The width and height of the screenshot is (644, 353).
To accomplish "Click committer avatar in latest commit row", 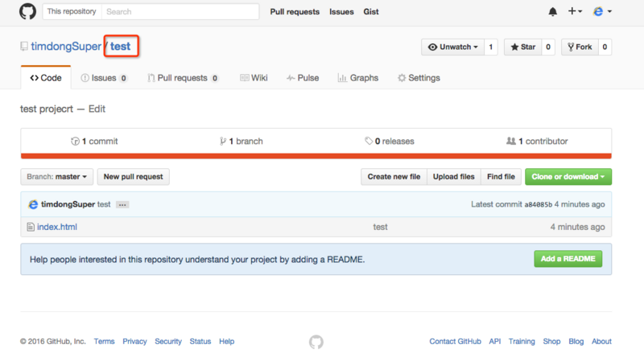I will 33,204.
